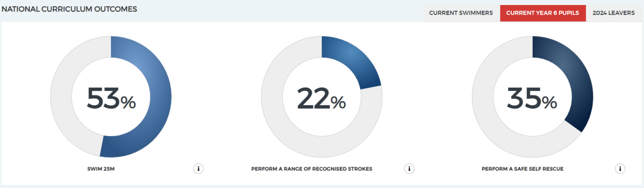Image resolution: width=644 pixels, height=188 pixels.
Task: Click the 53% Swim 25M donut chart
Action: pos(111,97)
